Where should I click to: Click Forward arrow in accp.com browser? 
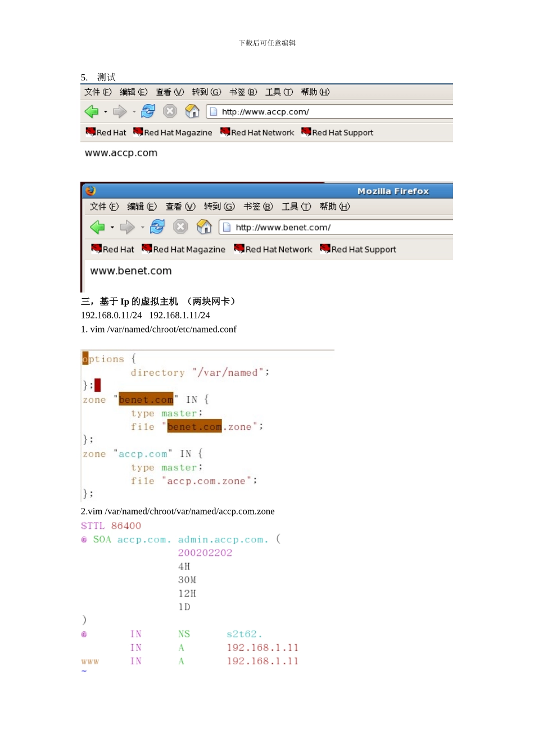coord(120,111)
